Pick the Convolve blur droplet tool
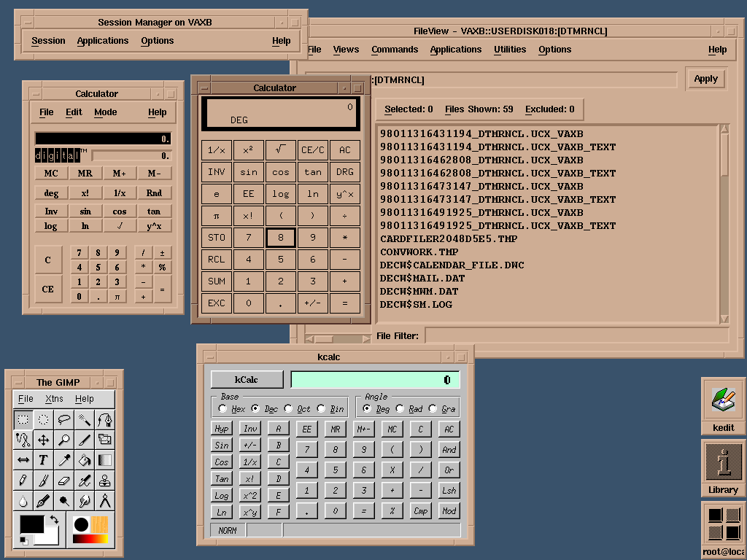Screen dimensions: 747x560 click(23, 501)
